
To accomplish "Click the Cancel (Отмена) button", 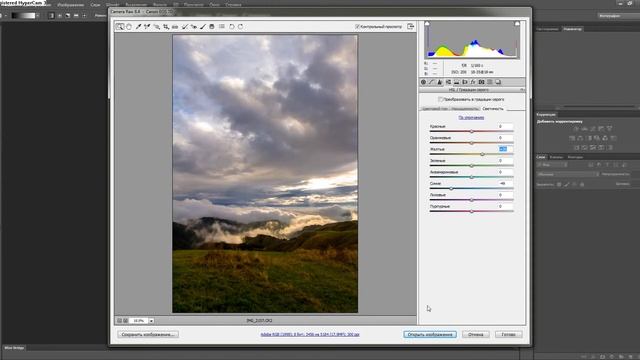I will point(476,334).
